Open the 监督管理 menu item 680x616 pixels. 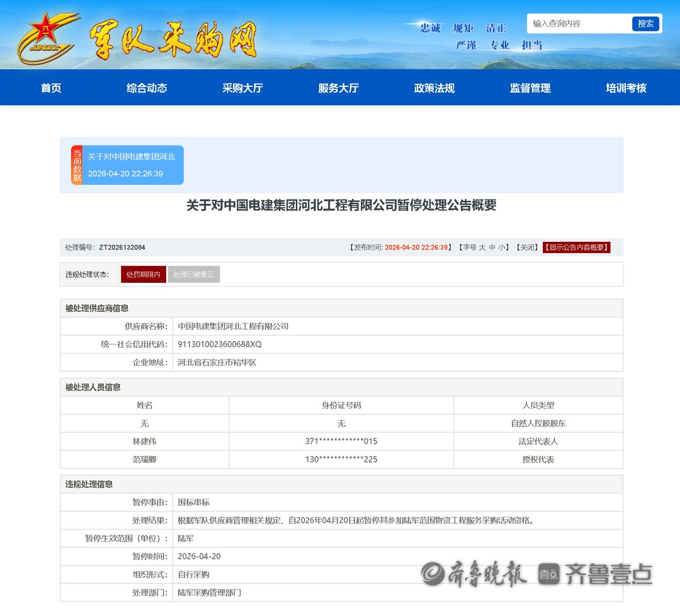530,88
